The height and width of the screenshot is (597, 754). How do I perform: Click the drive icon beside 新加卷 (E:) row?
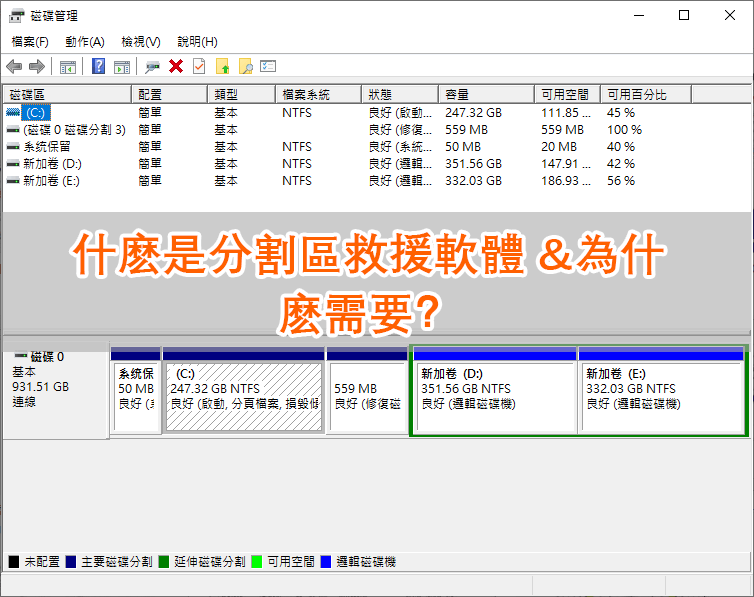13,181
